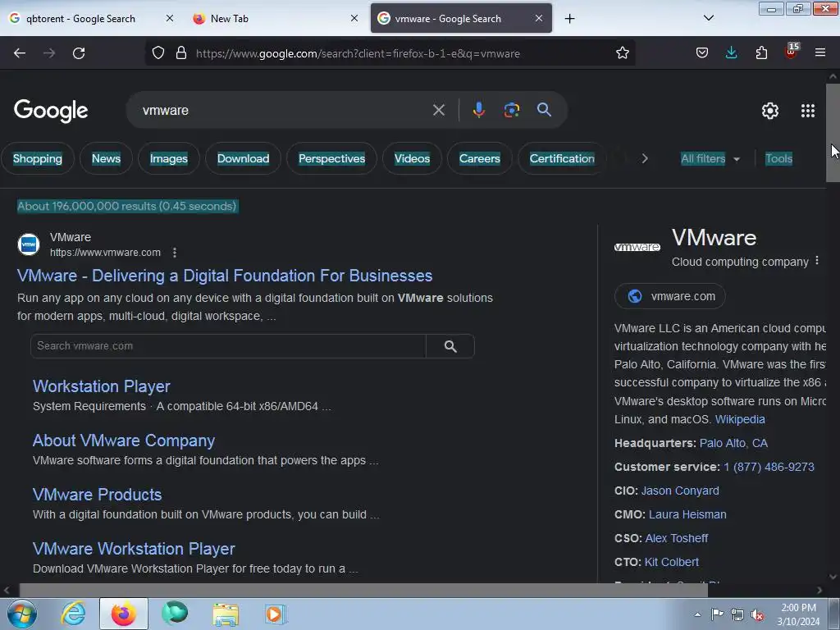Open About VMware Company sitelink

124,441
